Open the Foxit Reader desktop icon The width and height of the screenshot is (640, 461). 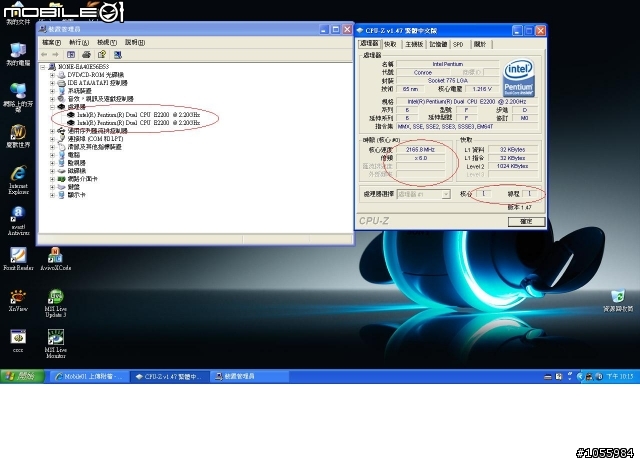click(x=18, y=259)
